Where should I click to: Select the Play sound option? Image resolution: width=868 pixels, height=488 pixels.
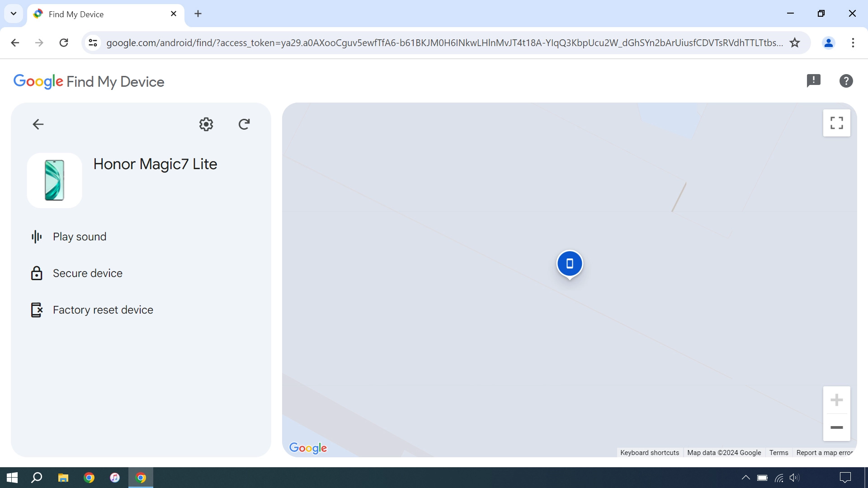pyautogui.click(x=80, y=236)
